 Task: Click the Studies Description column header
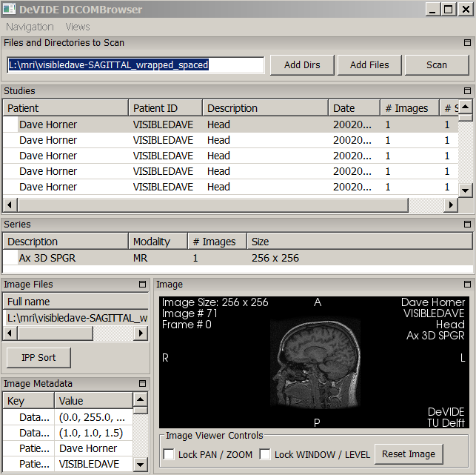[265, 108]
